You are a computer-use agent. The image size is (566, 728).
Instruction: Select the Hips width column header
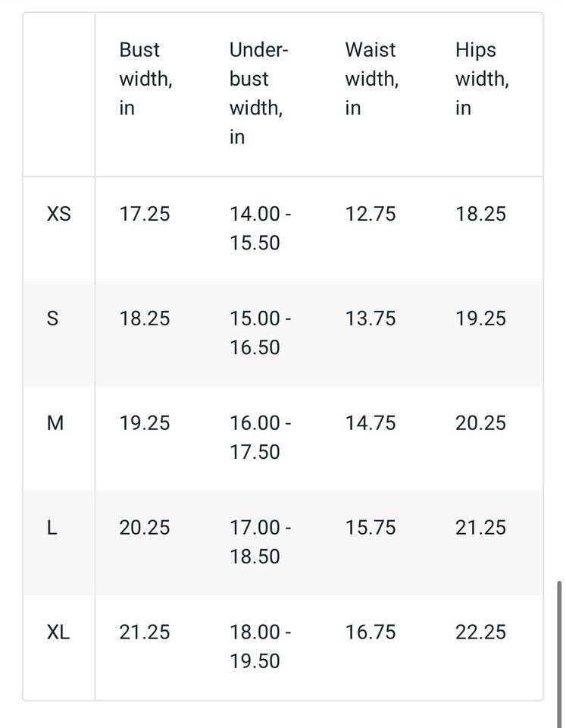pos(481,79)
